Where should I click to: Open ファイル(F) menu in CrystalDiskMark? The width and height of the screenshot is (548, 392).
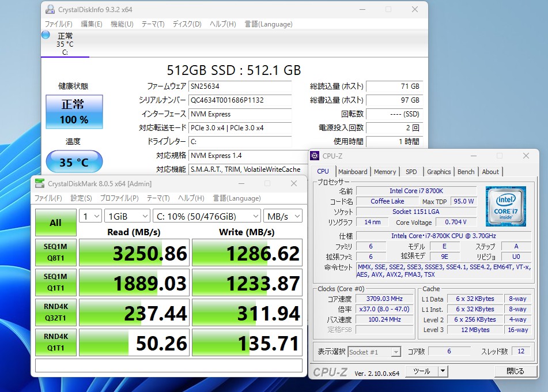coord(48,198)
